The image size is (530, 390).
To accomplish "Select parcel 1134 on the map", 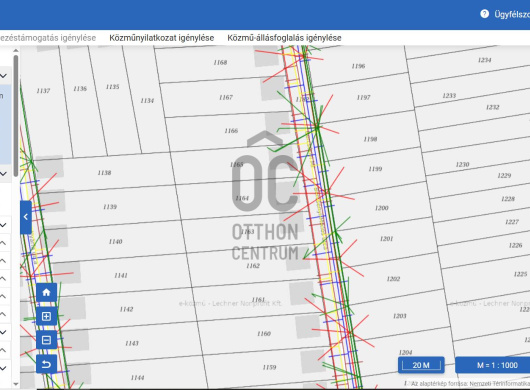I will coord(147,101).
